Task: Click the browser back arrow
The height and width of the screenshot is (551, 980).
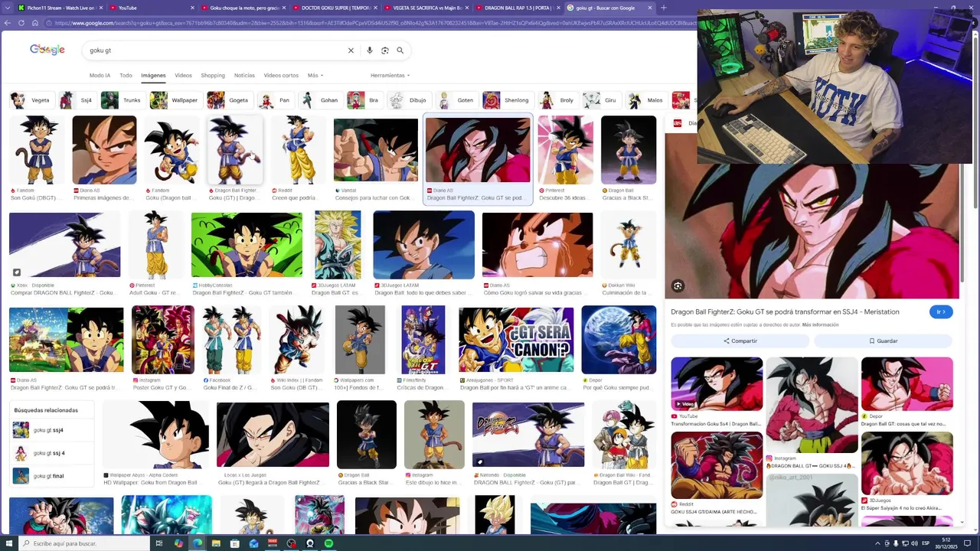Action: coord(8,23)
